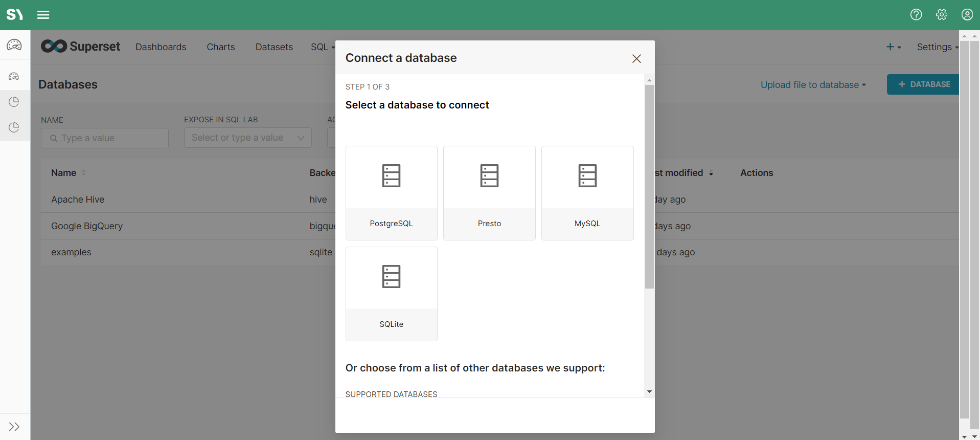Viewport: 980px width, 440px height.
Task: Choose the Presto database card
Action: coord(489,193)
